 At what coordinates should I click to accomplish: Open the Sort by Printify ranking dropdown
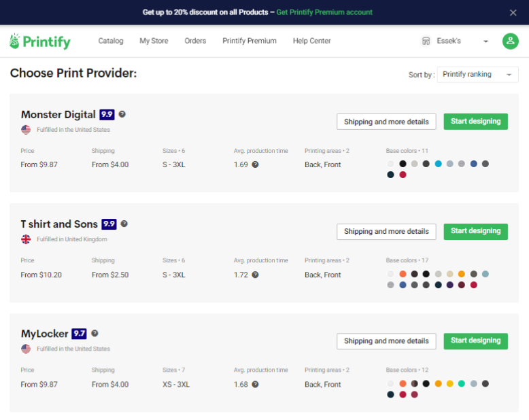point(478,75)
